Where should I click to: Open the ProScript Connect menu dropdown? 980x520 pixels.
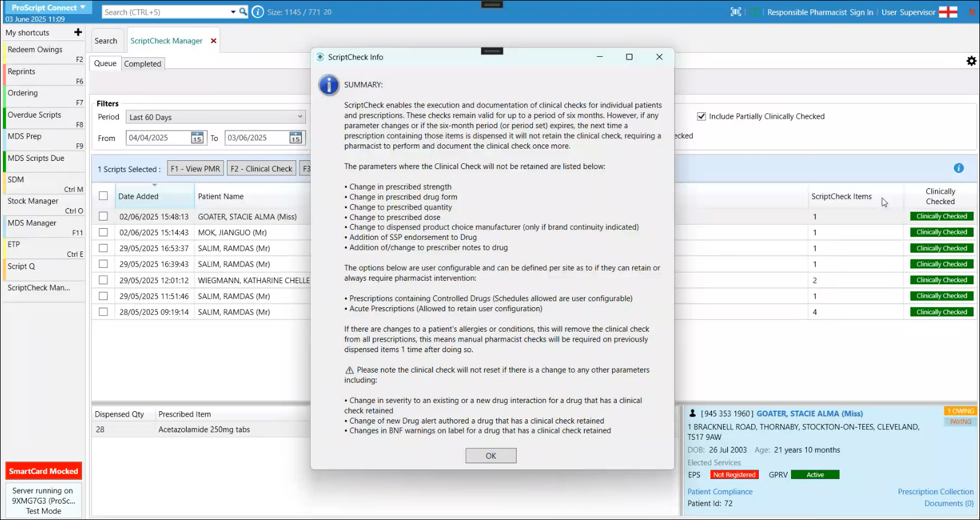(x=49, y=8)
